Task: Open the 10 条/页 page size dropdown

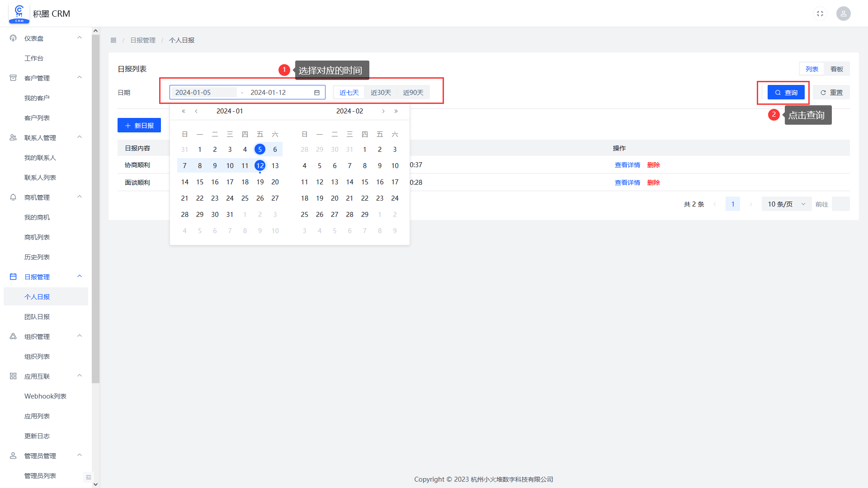Action: [787, 204]
